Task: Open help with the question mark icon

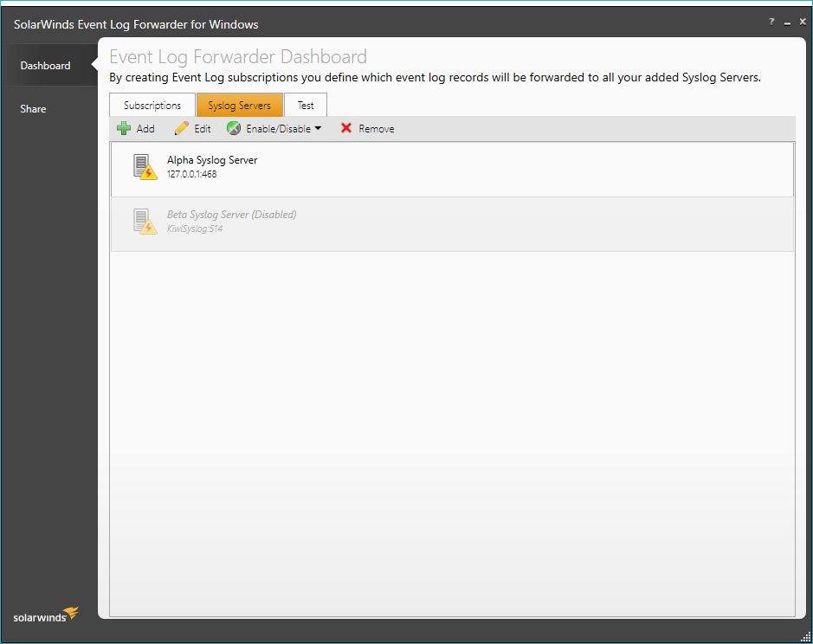Action: pos(771,22)
